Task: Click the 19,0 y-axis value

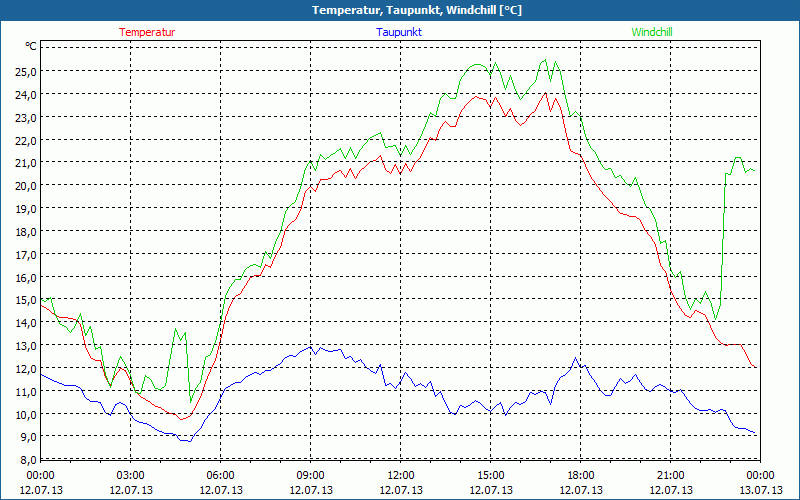Action: [x=26, y=209]
